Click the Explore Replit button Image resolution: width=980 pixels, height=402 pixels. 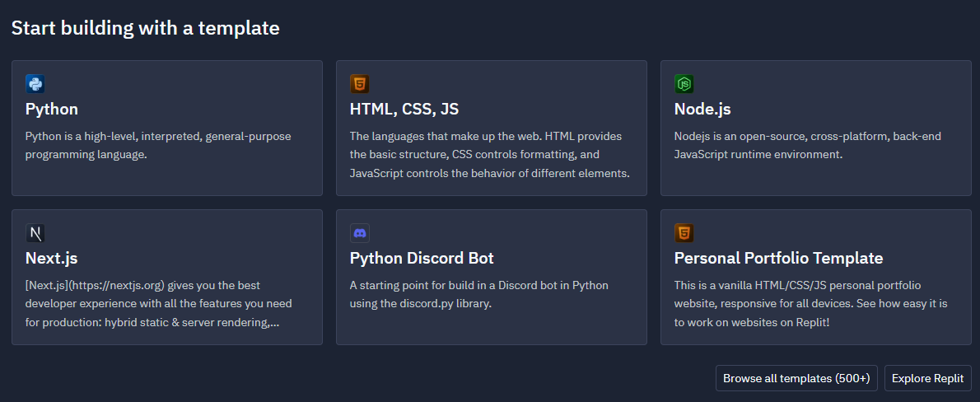927,378
